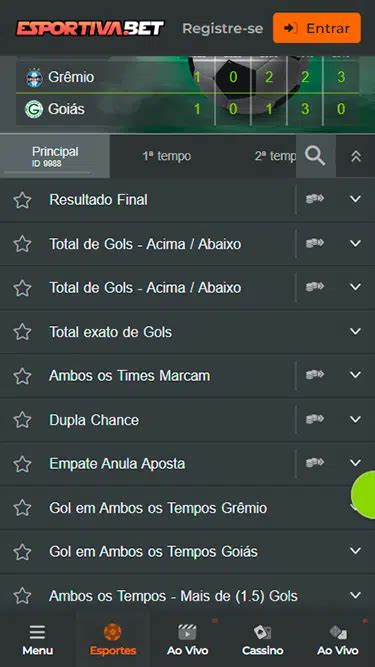Tap the green floating circle button

(364, 494)
